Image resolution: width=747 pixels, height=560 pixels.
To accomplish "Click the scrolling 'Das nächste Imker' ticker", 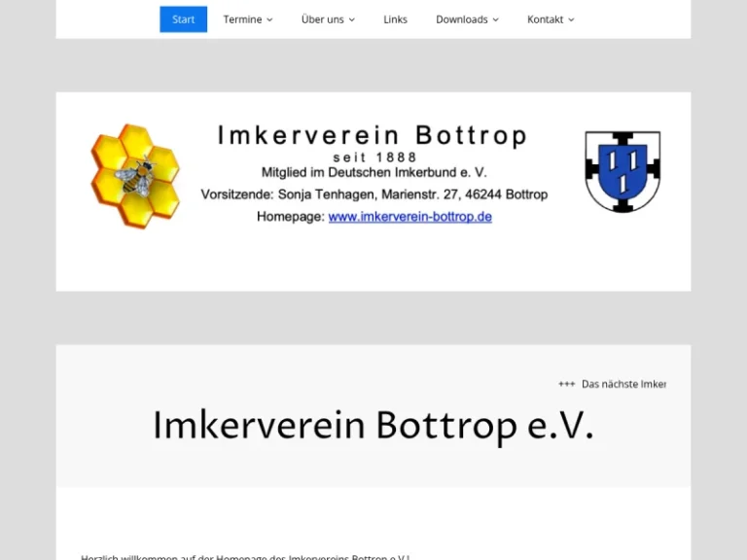I will (x=612, y=384).
